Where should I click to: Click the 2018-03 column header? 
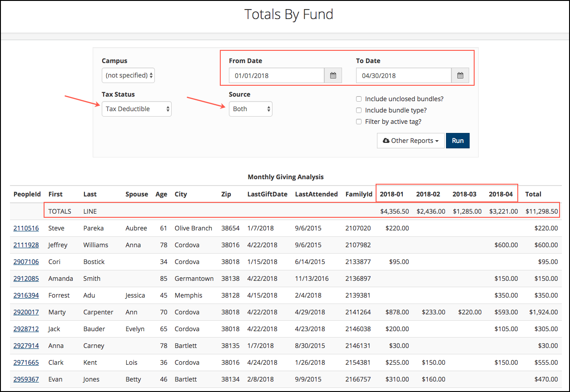click(x=464, y=194)
